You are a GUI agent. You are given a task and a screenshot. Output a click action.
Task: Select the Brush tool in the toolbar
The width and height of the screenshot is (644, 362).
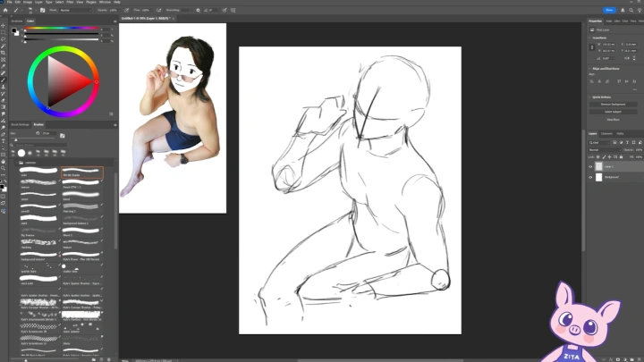click(x=4, y=80)
